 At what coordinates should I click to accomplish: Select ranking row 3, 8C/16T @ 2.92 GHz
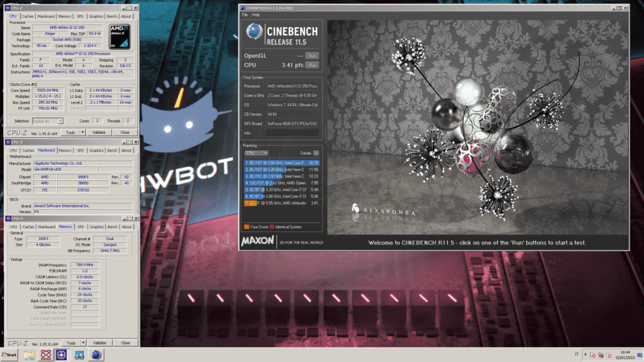pos(281,176)
